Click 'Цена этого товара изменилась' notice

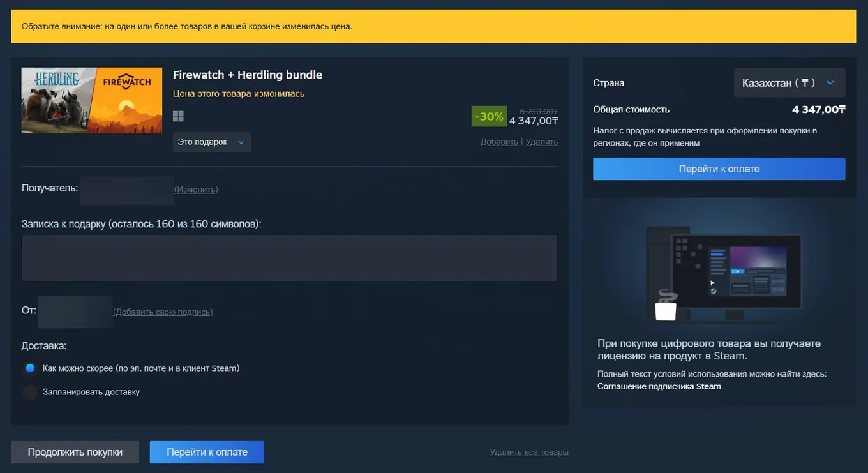tap(239, 94)
